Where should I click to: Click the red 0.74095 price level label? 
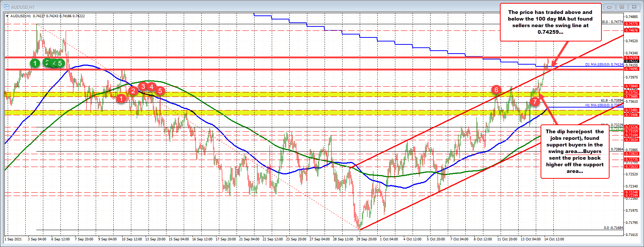point(632,69)
